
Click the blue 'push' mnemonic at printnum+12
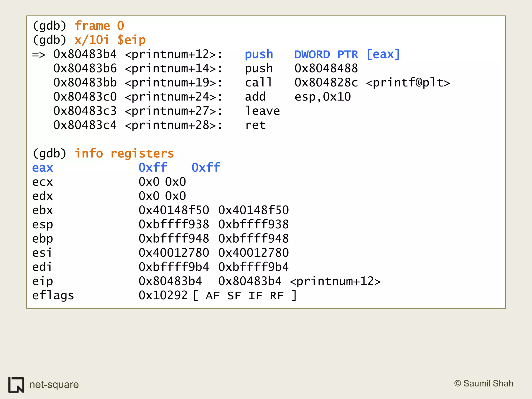259,55
